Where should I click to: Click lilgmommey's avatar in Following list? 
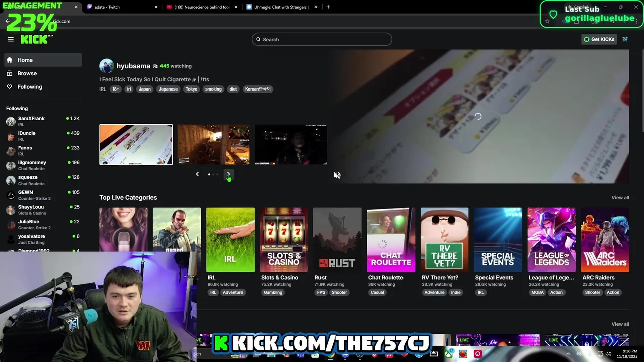[x=11, y=165]
